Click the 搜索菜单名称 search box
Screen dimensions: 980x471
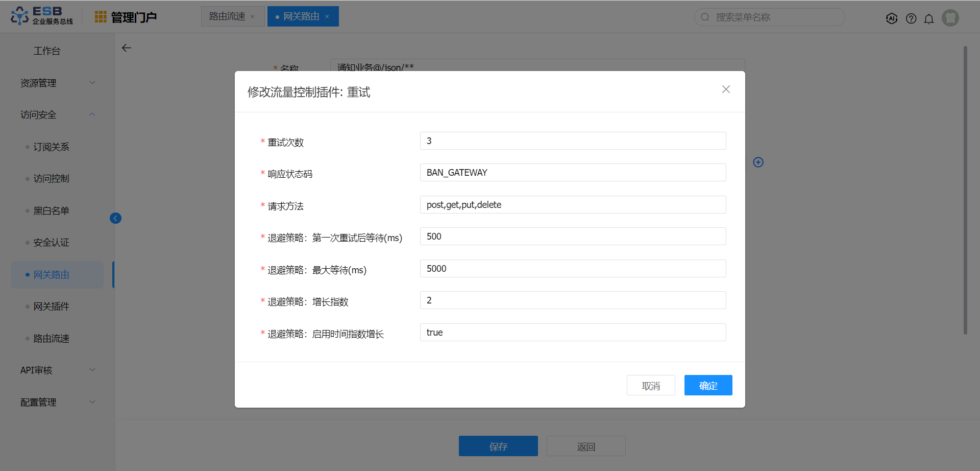coord(773,17)
